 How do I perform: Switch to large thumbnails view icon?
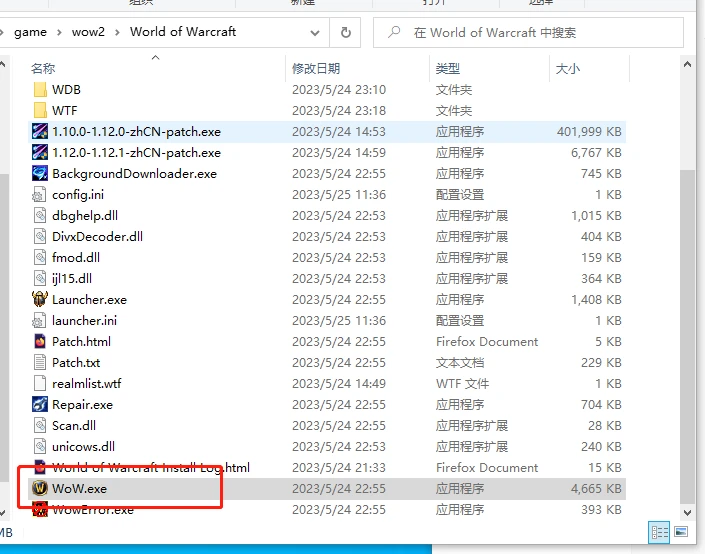point(681,532)
